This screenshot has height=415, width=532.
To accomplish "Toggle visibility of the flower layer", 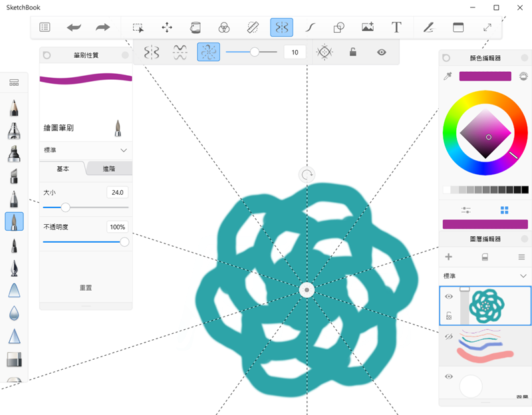I will 449,297.
